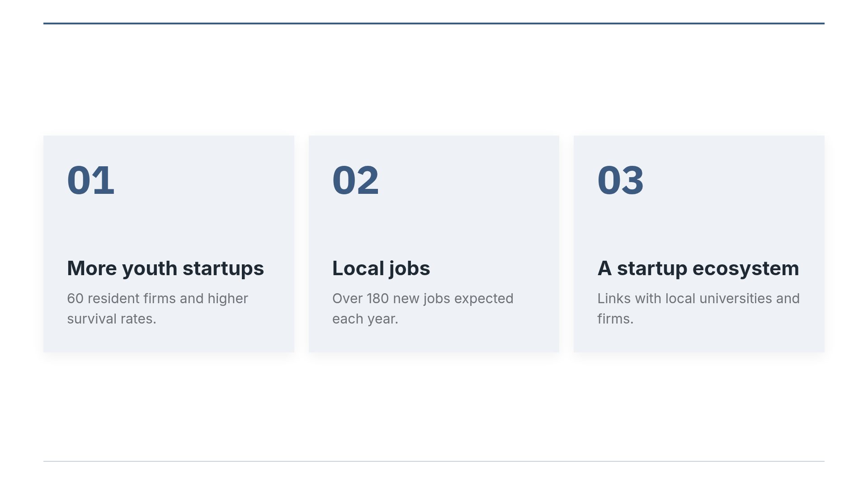The height and width of the screenshot is (488, 868).
Task: Click the text 'Links with local universities and'
Action: [698, 299]
